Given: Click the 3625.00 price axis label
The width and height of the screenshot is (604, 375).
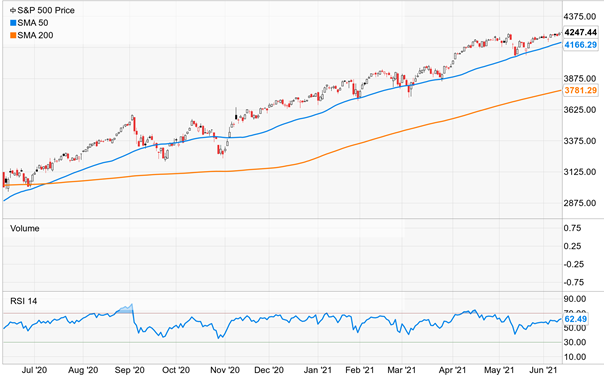Looking at the screenshot, I should pyautogui.click(x=579, y=110).
